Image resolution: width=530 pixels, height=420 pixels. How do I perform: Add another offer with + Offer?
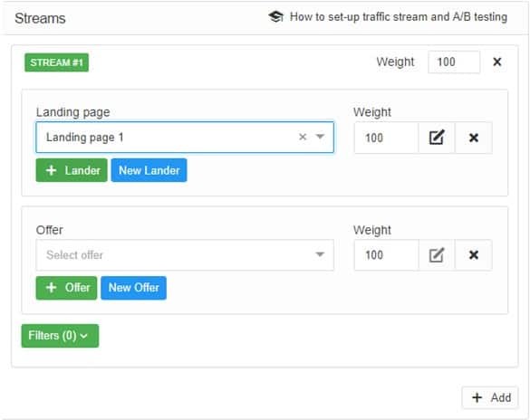tap(66, 288)
